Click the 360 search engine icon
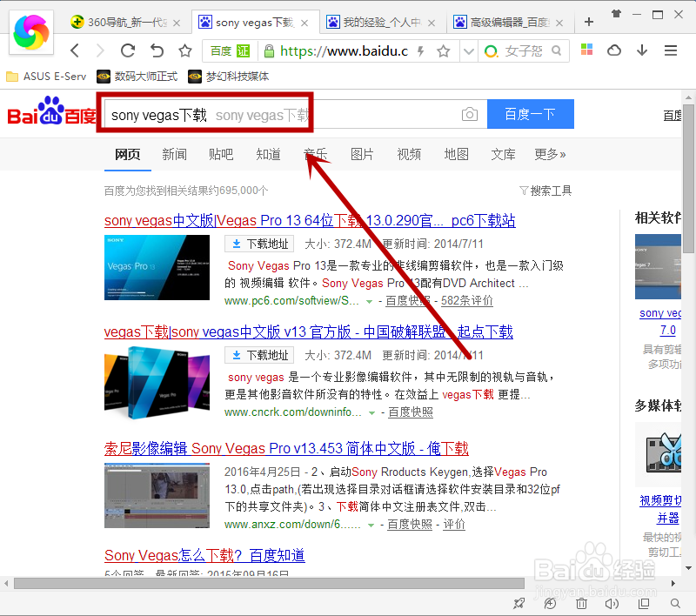The height and width of the screenshot is (616, 696). (491, 51)
